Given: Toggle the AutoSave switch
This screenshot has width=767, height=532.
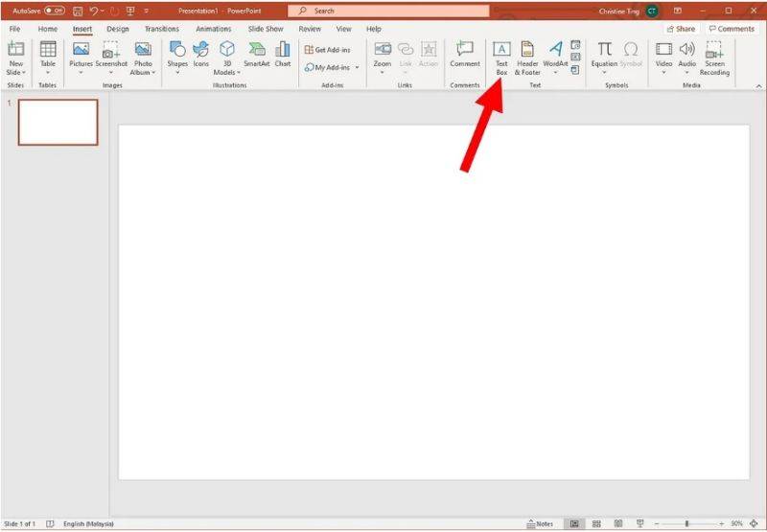Looking at the screenshot, I should pyautogui.click(x=54, y=11).
